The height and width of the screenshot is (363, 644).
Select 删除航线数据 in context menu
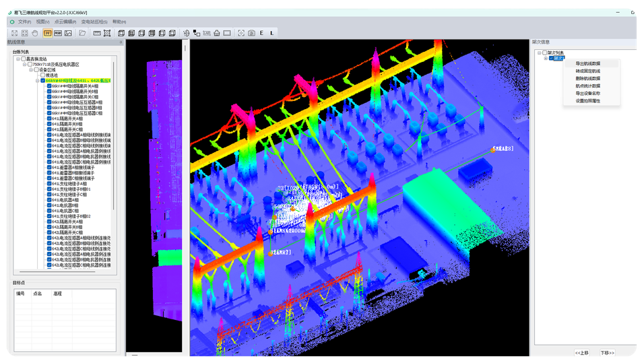click(x=587, y=78)
